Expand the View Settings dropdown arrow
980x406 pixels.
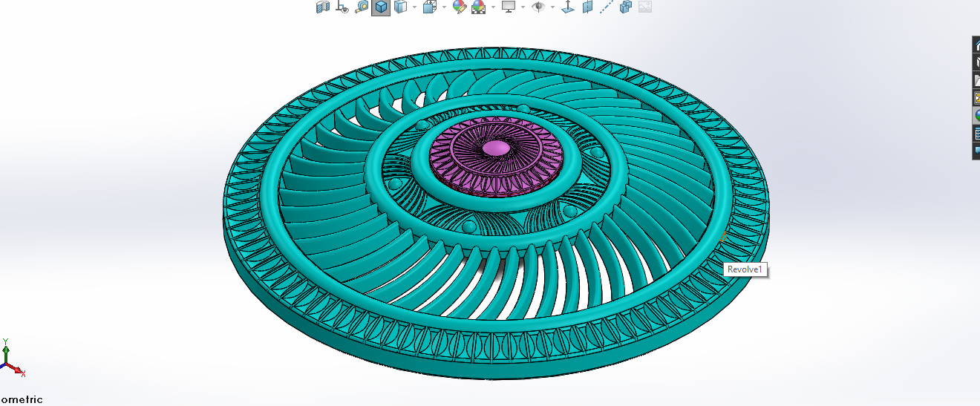point(523,7)
